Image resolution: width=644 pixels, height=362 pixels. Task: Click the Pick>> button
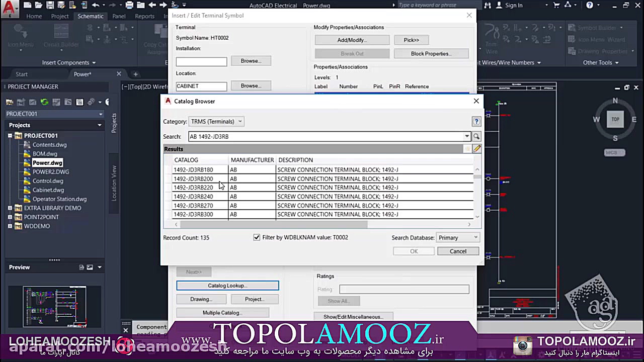tap(411, 40)
